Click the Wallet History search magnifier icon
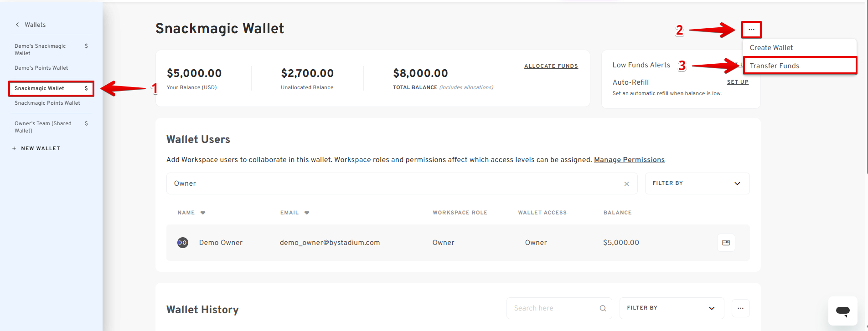The width and height of the screenshot is (868, 331). tap(603, 308)
